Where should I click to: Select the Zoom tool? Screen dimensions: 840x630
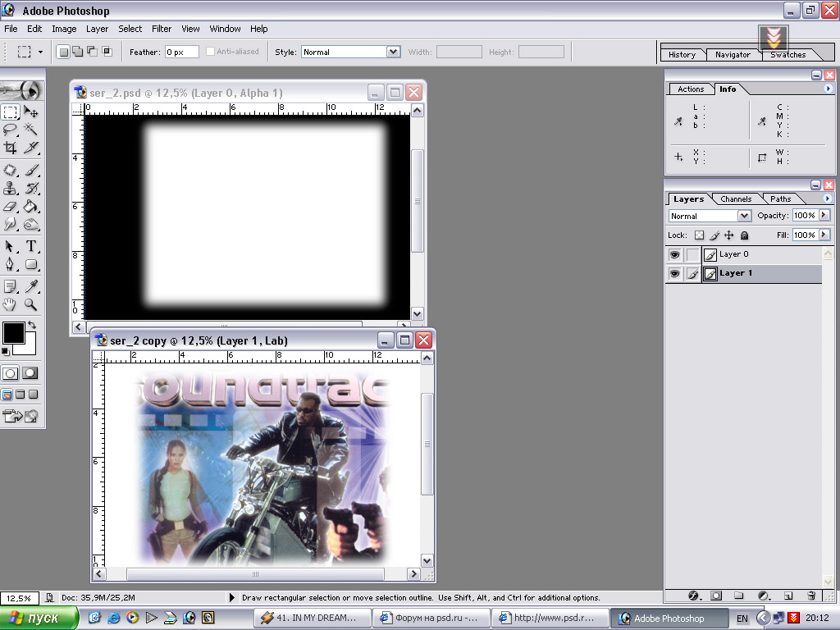(x=30, y=305)
